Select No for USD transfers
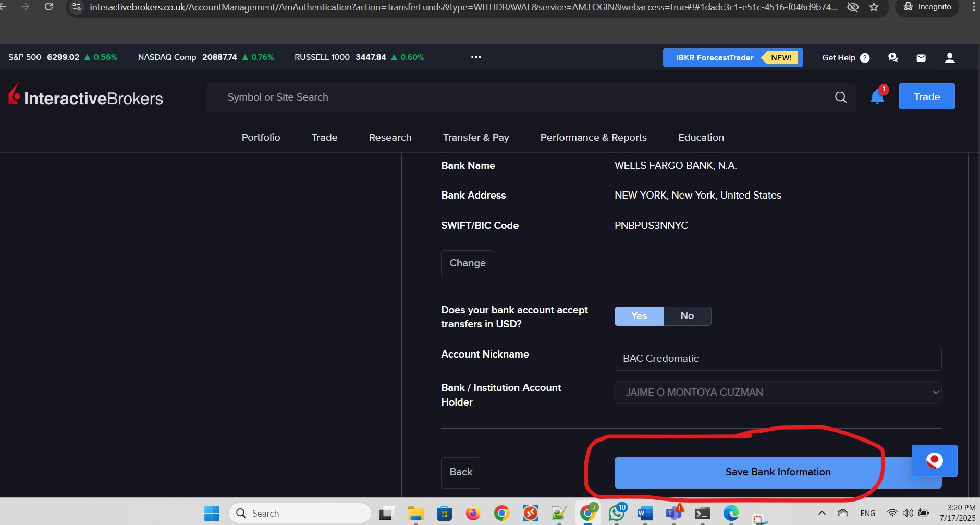 click(687, 316)
